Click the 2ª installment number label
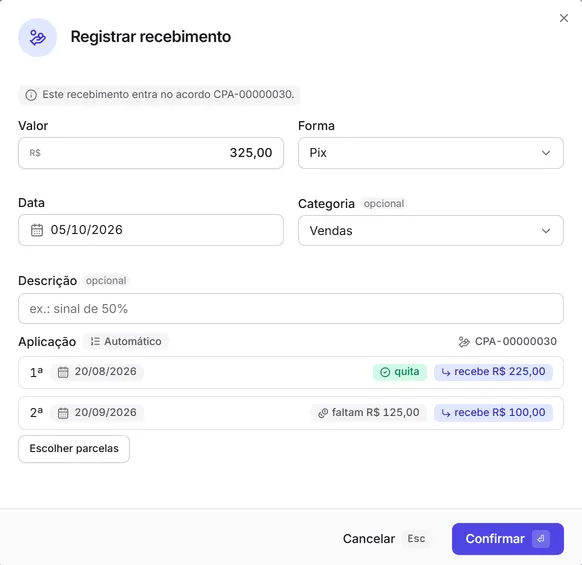Screen dimensions: 582x565 point(36,413)
